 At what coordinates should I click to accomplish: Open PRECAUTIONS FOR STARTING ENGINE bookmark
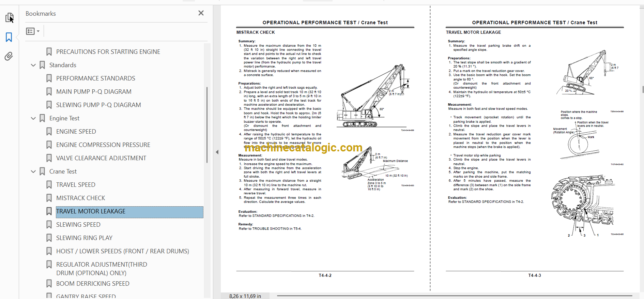tap(108, 52)
